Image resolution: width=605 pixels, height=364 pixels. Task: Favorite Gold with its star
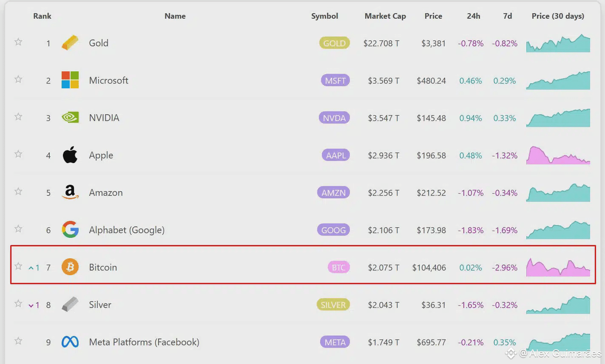pos(18,42)
